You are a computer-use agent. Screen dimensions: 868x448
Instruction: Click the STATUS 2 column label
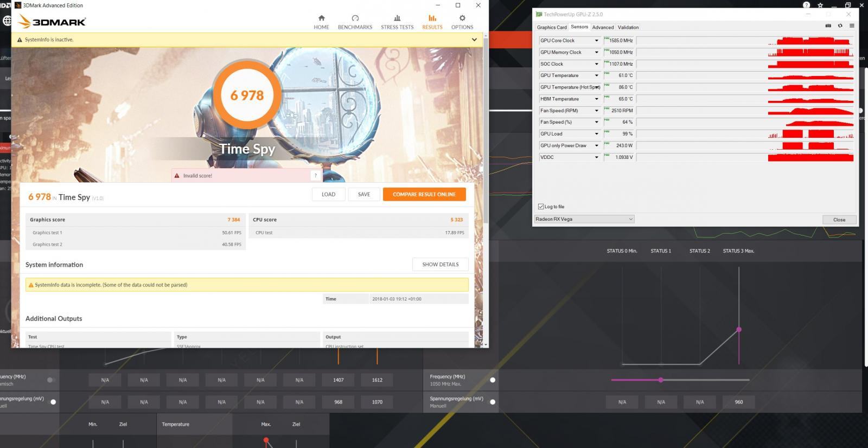click(x=699, y=251)
